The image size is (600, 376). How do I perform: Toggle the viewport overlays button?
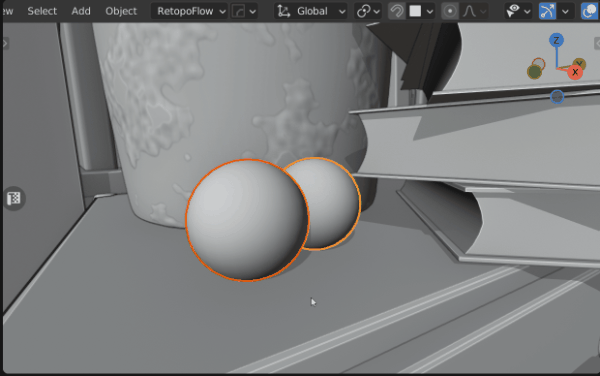click(590, 11)
